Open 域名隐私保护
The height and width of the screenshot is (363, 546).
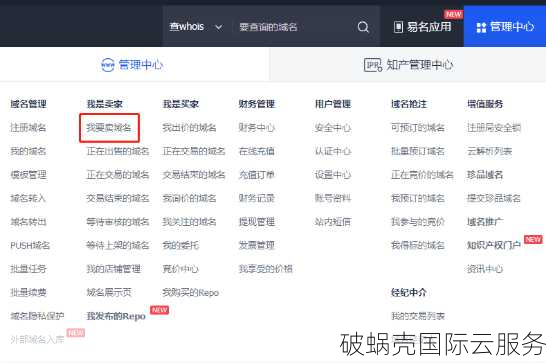coord(37,316)
